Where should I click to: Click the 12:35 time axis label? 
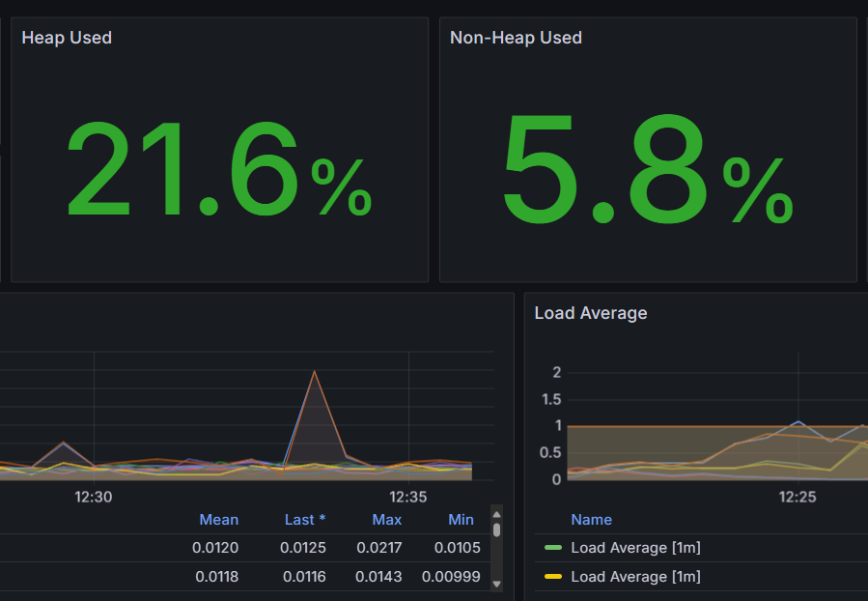(x=407, y=498)
